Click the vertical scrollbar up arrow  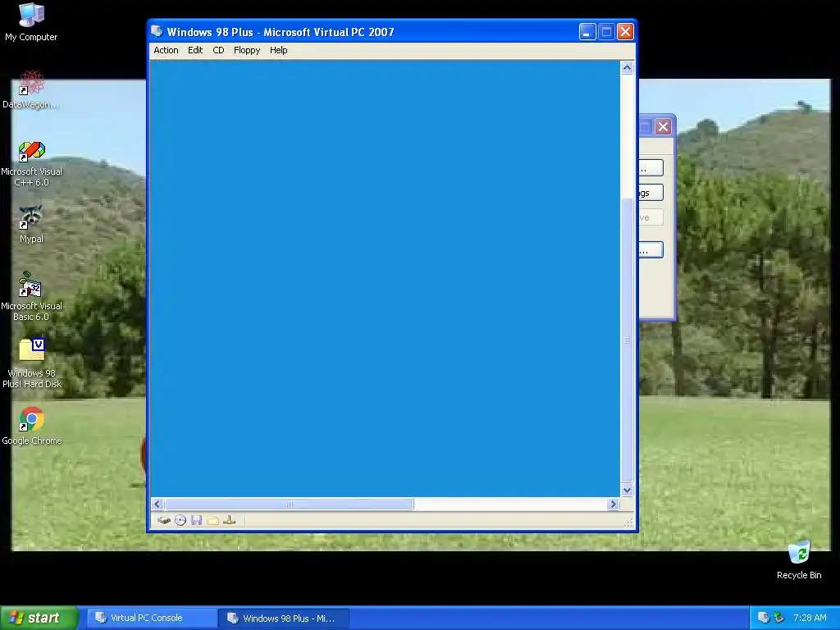point(628,67)
